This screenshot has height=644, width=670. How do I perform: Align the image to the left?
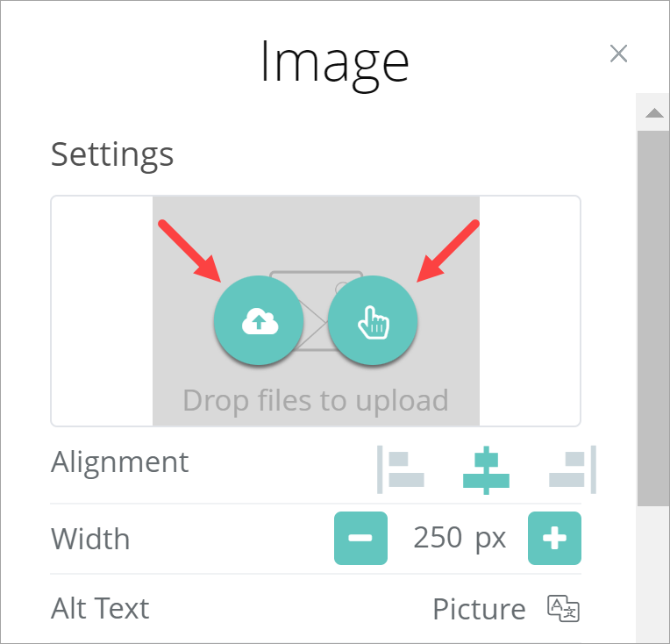coord(403,469)
